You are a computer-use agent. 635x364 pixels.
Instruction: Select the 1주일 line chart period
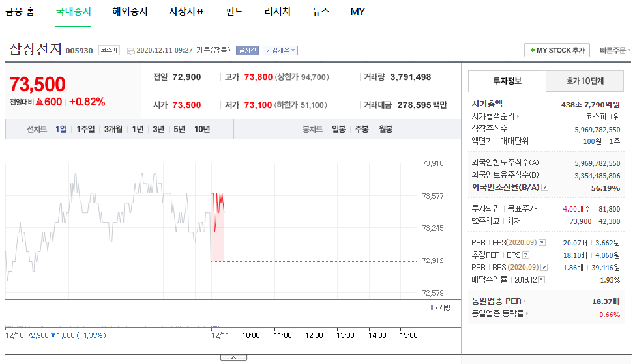[85, 129]
